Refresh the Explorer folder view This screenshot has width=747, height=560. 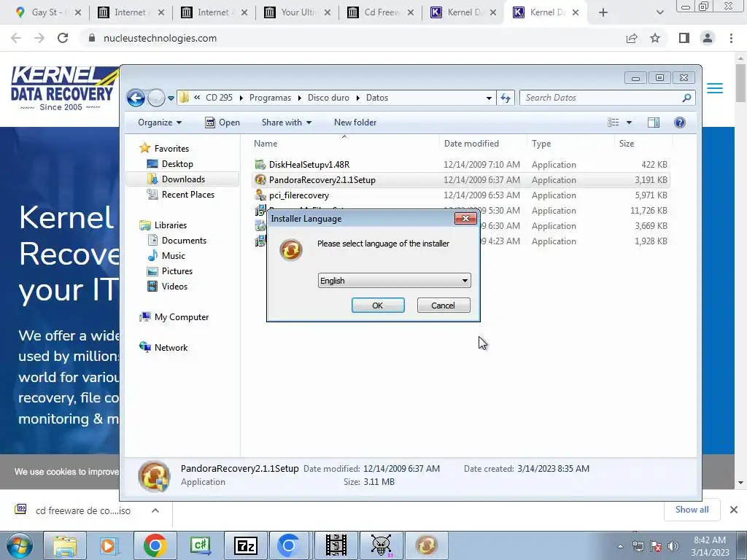(x=506, y=98)
